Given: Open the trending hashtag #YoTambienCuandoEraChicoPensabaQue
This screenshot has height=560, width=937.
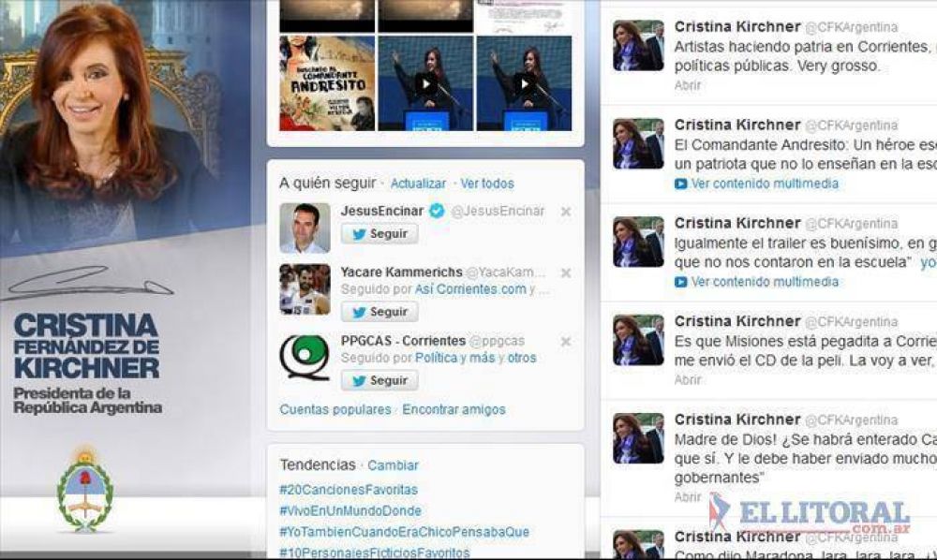Looking at the screenshot, I should click(405, 532).
